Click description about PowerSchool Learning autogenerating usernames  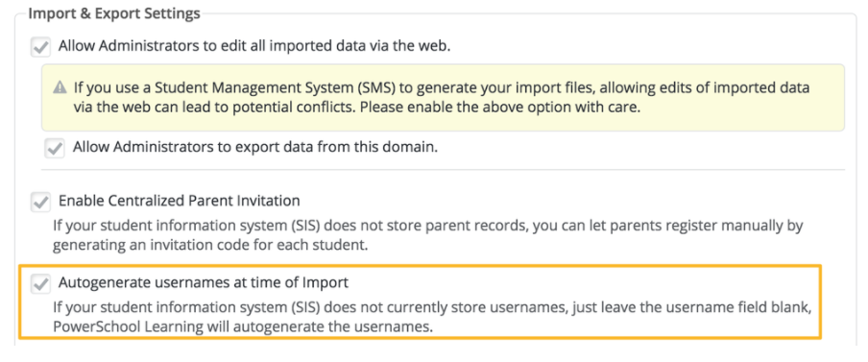[432, 317]
